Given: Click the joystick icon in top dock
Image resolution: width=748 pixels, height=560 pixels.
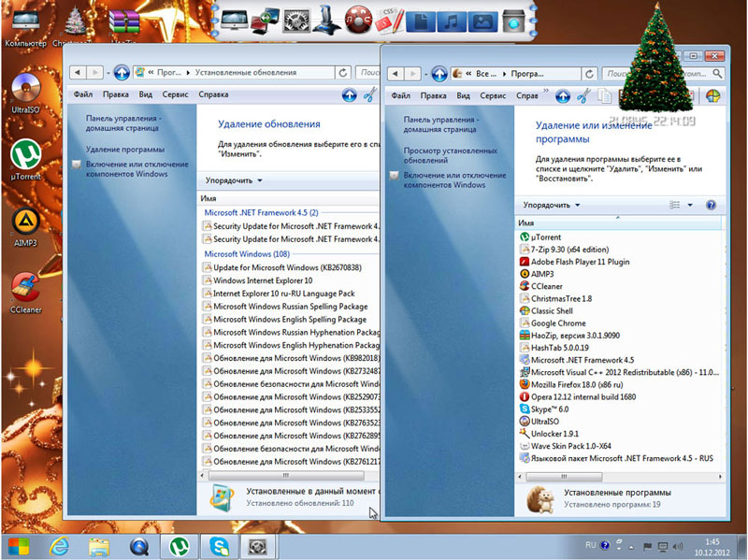Looking at the screenshot, I should (325, 18).
